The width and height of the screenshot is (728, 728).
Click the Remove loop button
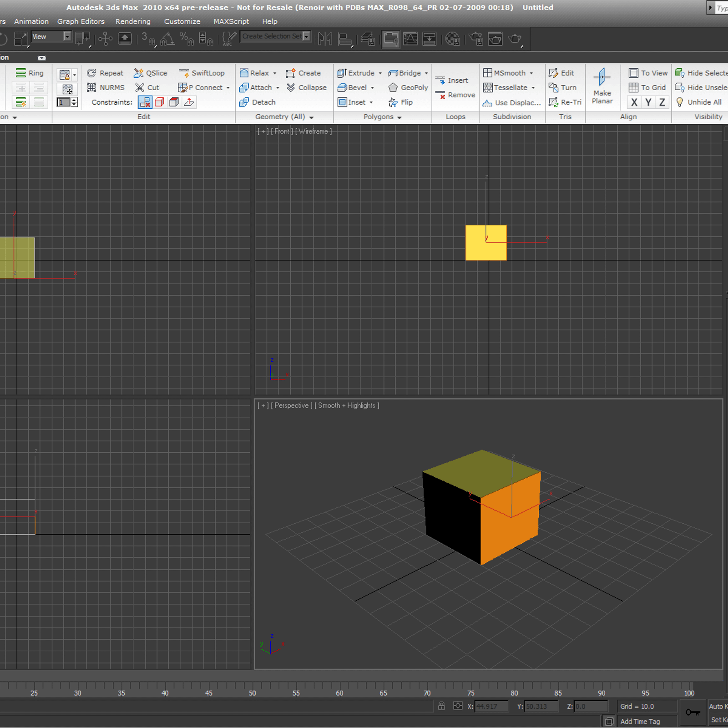(455, 95)
